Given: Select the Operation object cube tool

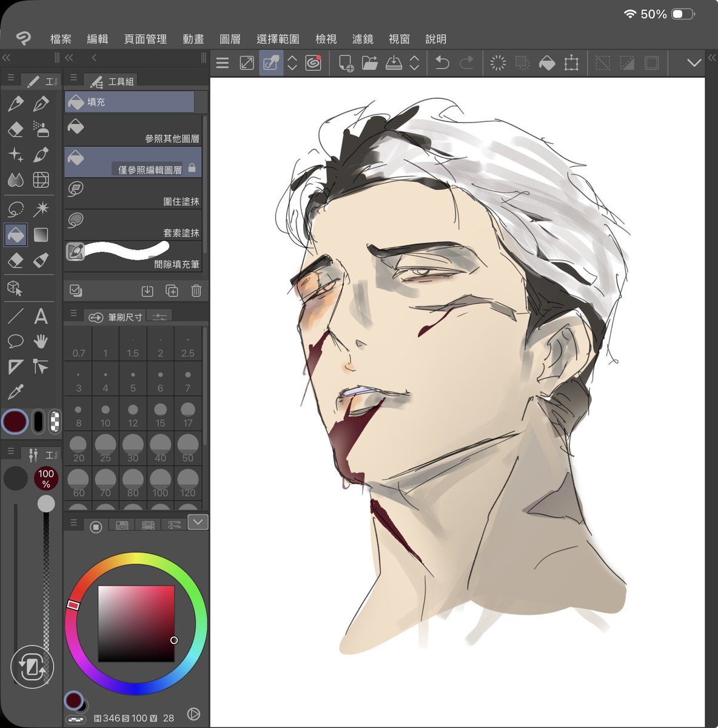Looking at the screenshot, I should (x=16, y=289).
